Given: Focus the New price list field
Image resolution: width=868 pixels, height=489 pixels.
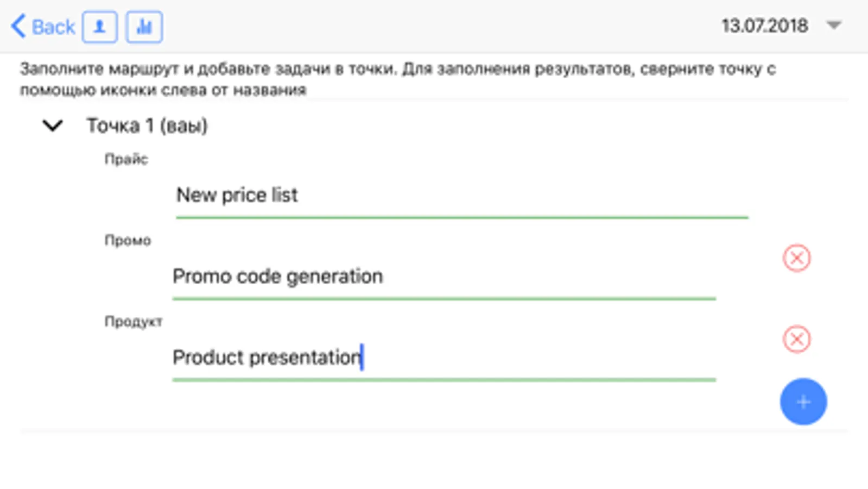Looking at the screenshot, I should [461, 195].
